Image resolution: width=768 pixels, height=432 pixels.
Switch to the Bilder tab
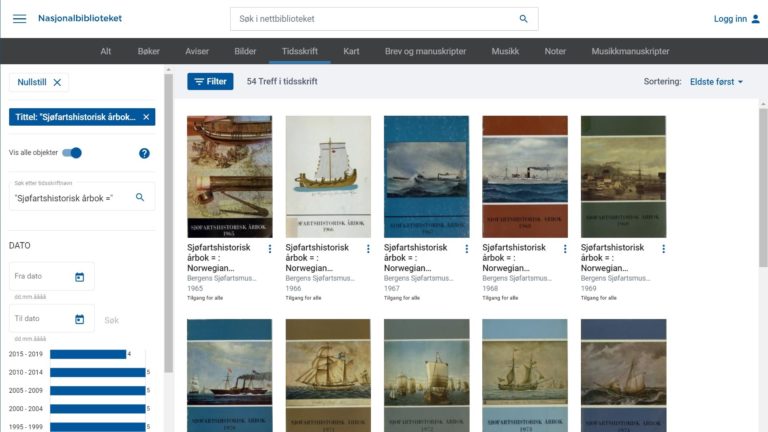pyautogui.click(x=245, y=51)
